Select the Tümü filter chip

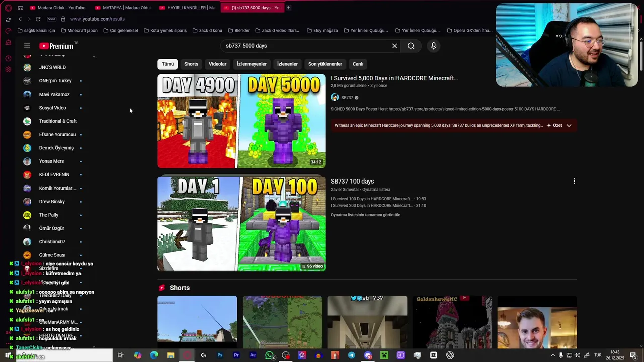[x=168, y=64]
